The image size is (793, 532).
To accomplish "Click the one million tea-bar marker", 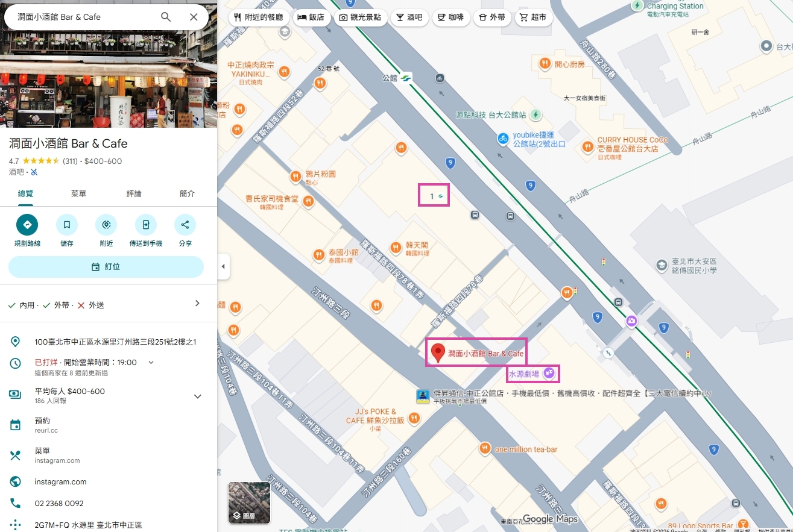I will [485, 448].
